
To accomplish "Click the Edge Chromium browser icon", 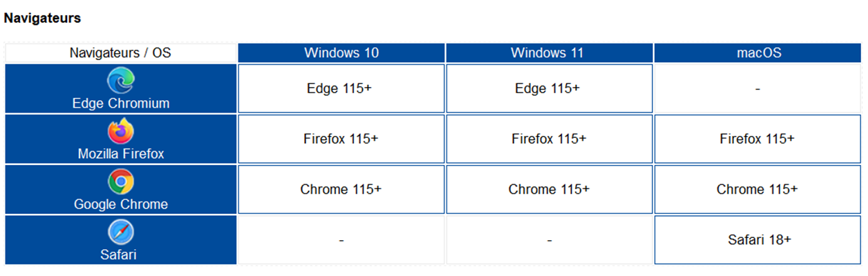I will [x=121, y=81].
